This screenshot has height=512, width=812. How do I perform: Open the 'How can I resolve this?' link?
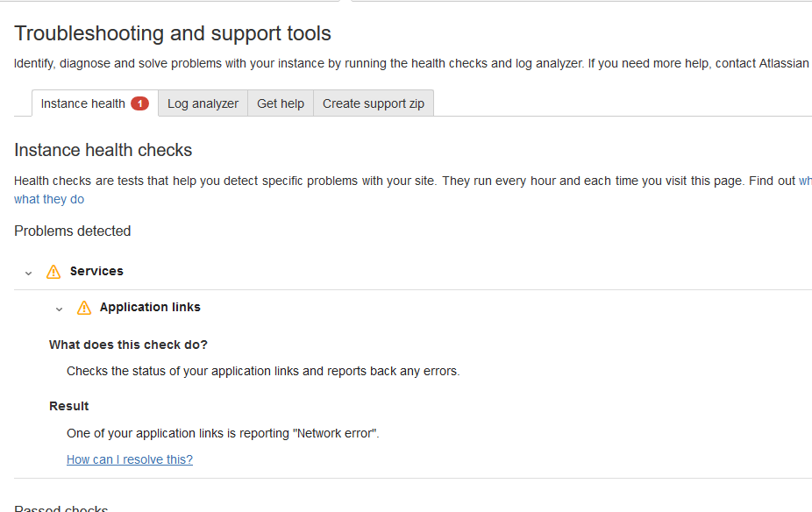(x=130, y=459)
